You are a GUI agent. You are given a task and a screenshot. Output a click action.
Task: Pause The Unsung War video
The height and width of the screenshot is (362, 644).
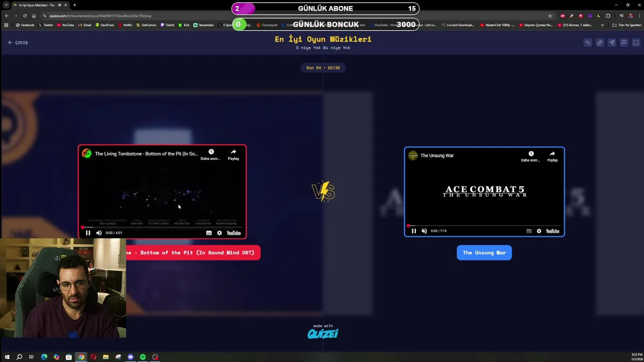tap(414, 231)
